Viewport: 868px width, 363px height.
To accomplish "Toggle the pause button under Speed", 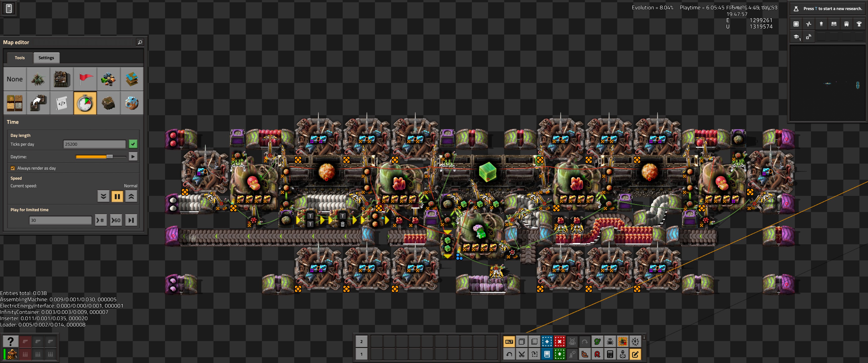I will tap(117, 196).
